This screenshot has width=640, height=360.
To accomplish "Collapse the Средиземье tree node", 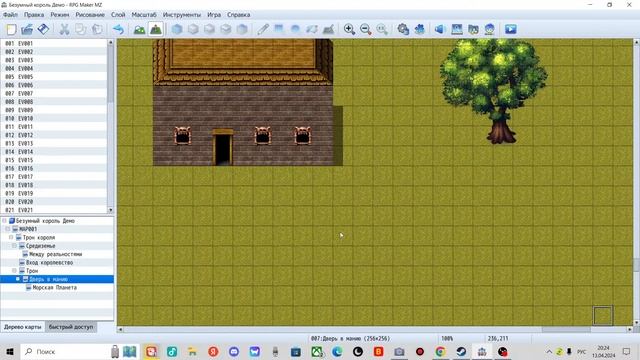I will (x=14, y=246).
